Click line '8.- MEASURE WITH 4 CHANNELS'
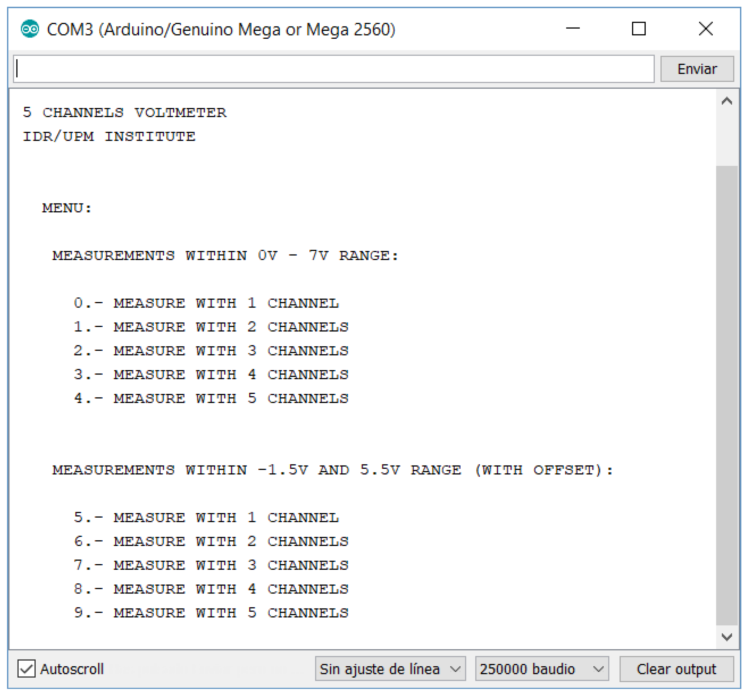 pyautogui.click(x=211, y=589)
